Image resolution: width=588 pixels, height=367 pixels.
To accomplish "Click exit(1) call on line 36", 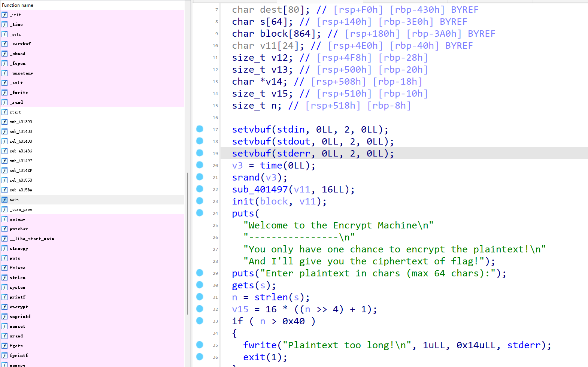I will (265, 357).
